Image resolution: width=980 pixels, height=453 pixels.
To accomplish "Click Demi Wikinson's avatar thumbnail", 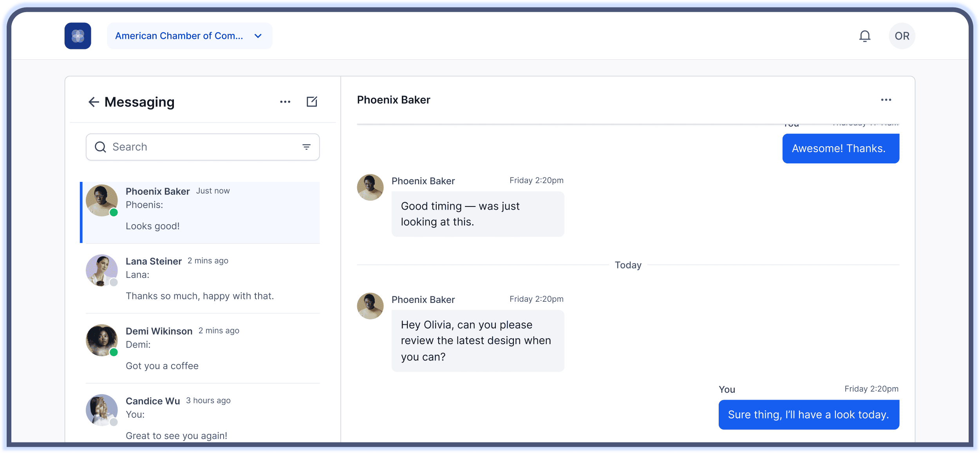I will [x=101, y=340].
